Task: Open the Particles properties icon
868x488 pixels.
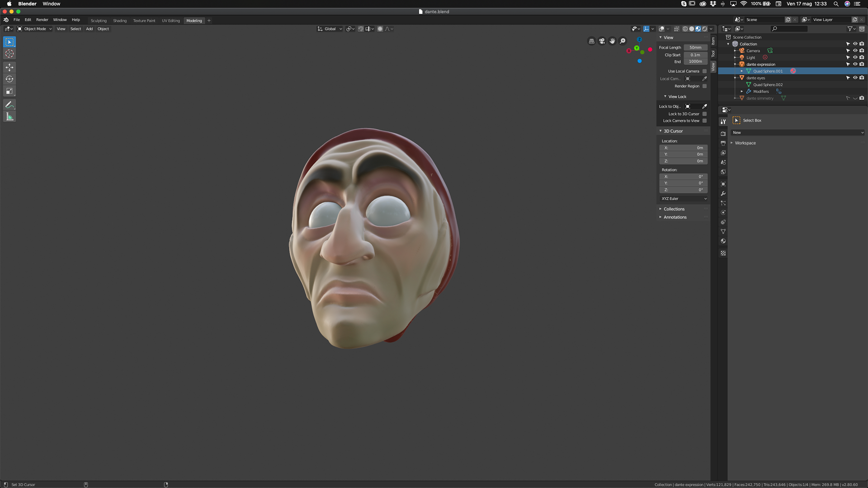Action: point(723,203)
